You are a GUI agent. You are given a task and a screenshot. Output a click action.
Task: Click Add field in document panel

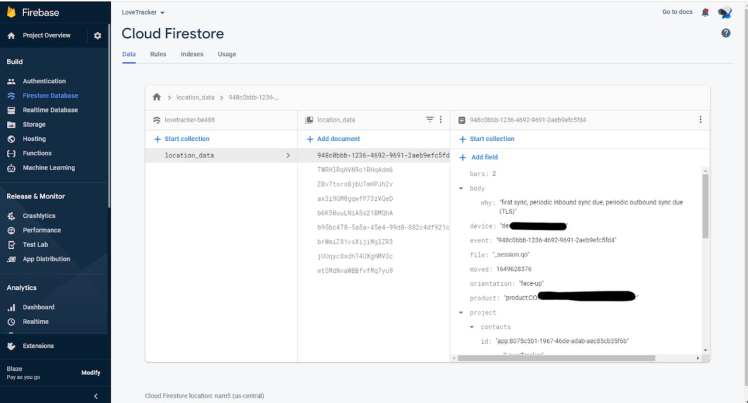[479, 157]
